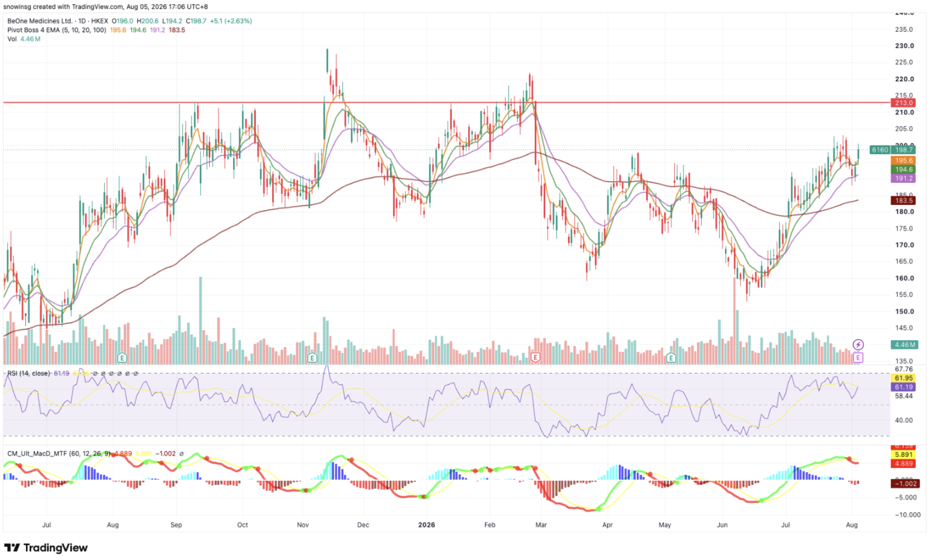Click the purple 61.19 RSI axis label

[904, 387]
